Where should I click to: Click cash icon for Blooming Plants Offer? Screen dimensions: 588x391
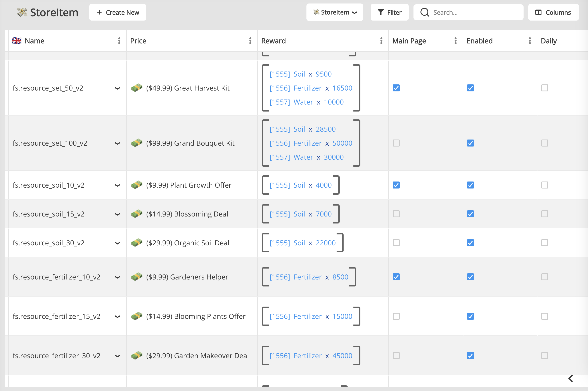click(x=137, y=316)
